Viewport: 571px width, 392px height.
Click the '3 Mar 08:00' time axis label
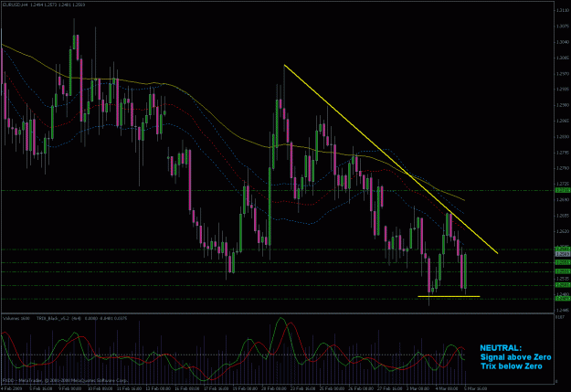pos(417,388)
